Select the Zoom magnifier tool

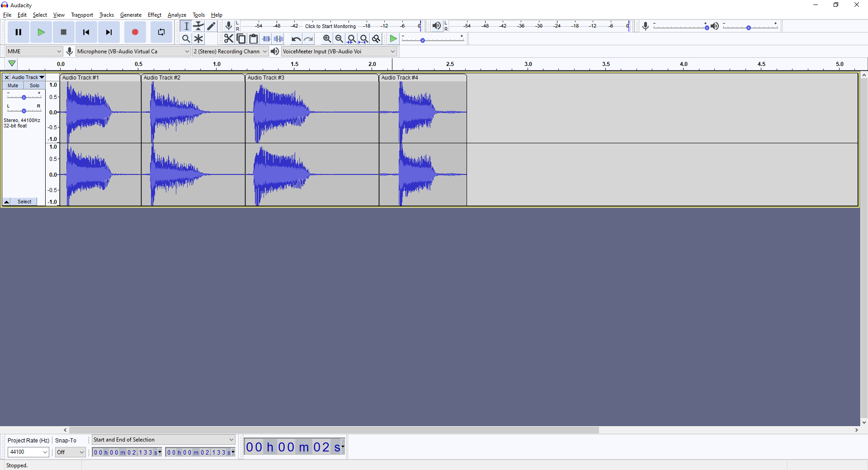tap(186, 38)
